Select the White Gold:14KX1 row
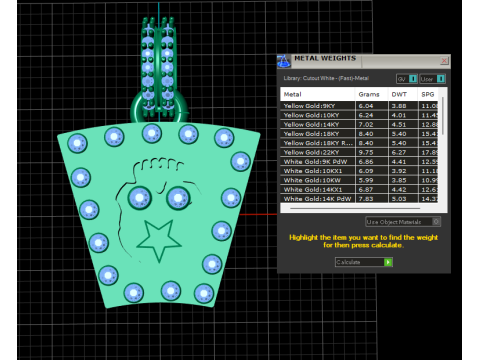Image resolution: width=480 pixels, height=360 pixels. tap(359, 190)
